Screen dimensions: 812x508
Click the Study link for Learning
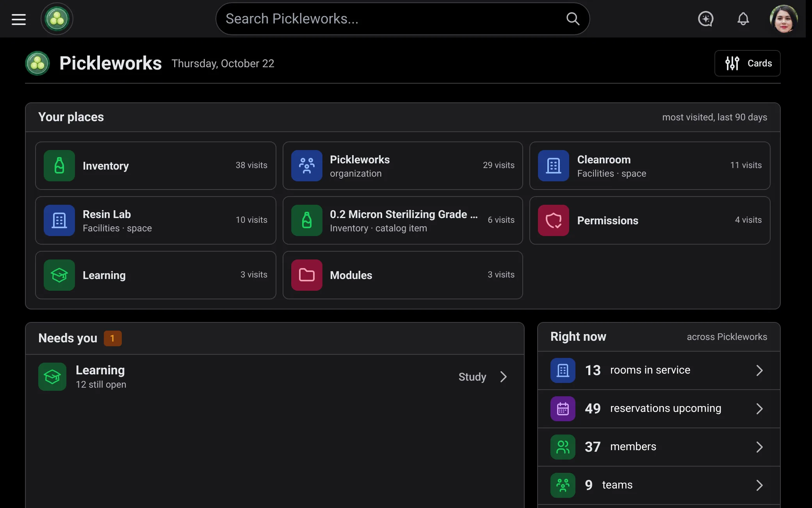click(472, 377)
